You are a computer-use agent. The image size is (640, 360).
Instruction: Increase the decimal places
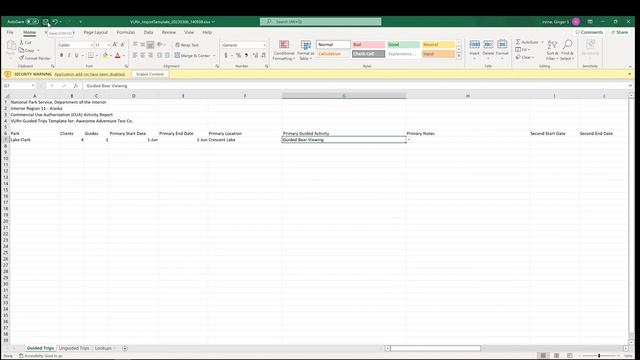tap(256, 55)
